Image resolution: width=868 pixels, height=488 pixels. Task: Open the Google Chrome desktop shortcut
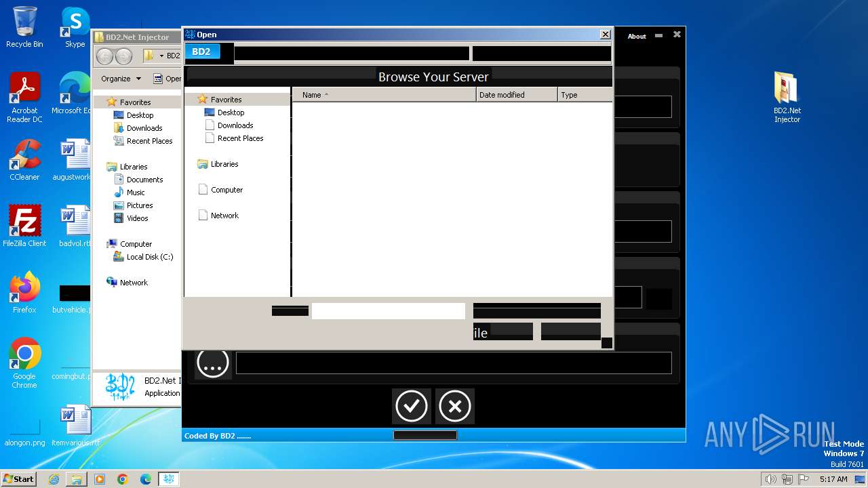click(24, 363)
